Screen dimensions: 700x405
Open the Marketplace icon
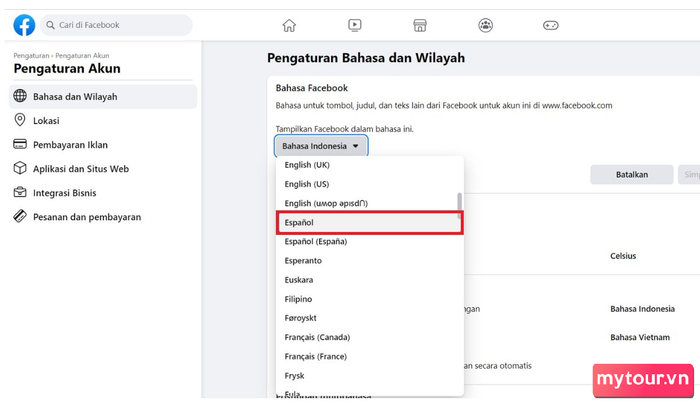pos(420,25)
